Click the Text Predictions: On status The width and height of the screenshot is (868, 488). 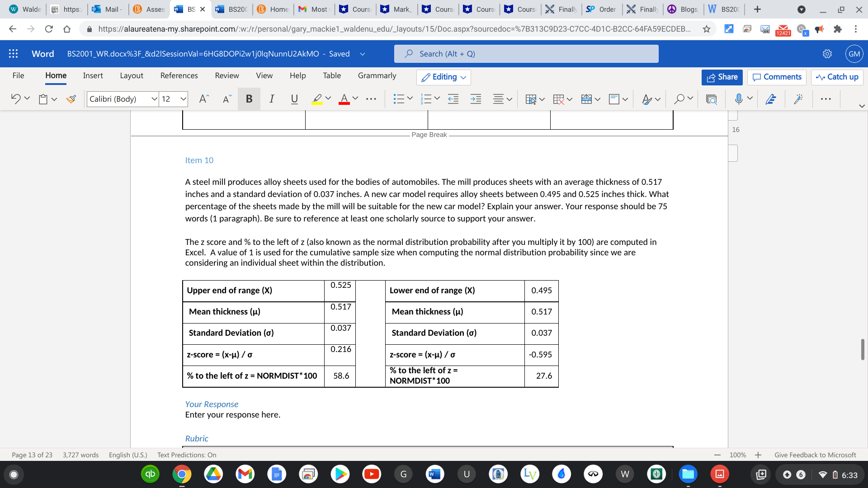tap(187, 455)
